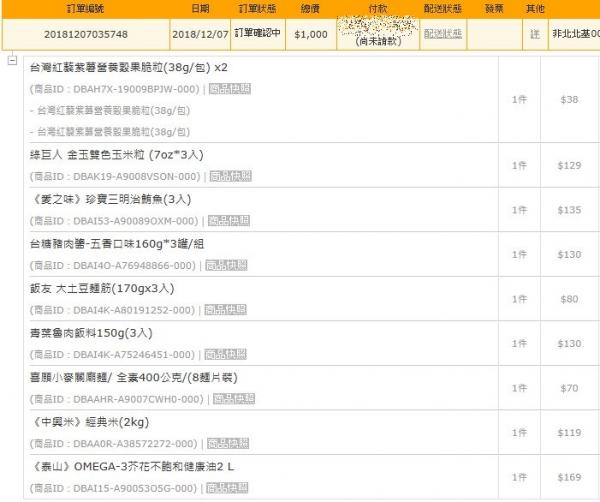The image size is (600, 502).
Task: Click the $80 price cell
Action: click(x=569, y=299)
